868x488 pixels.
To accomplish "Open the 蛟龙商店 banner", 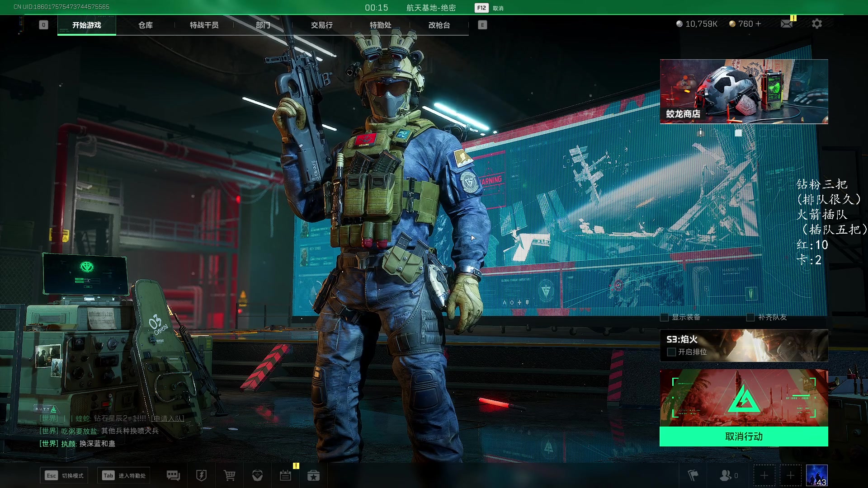I will tap(744, 91).
